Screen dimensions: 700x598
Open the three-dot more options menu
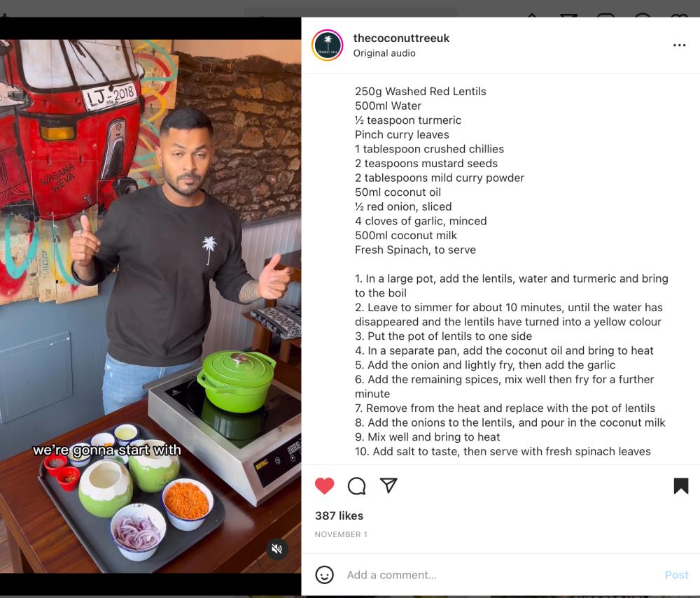pos(679,45)
